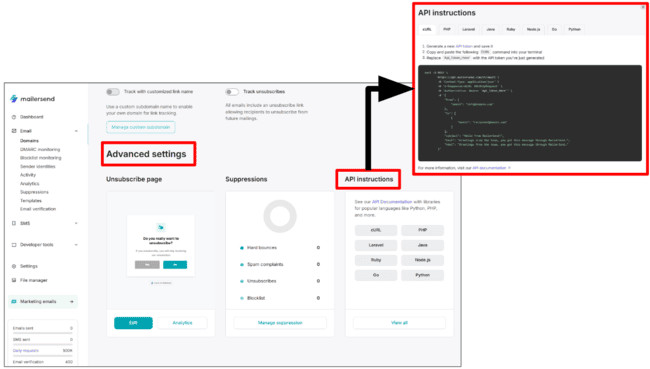The width and height of the screenshot is (650, 369).
Task: Click Ruby button in API card
Action: pos(376,260)
